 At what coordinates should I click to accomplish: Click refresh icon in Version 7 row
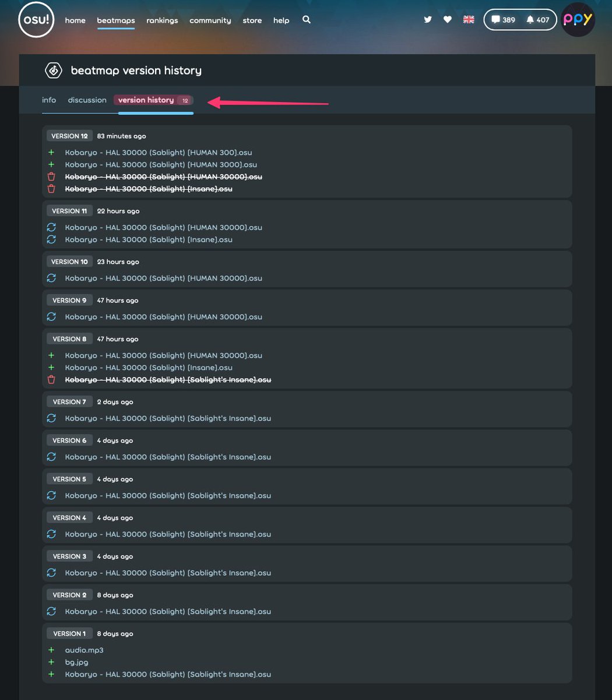(x=51, y=418)
